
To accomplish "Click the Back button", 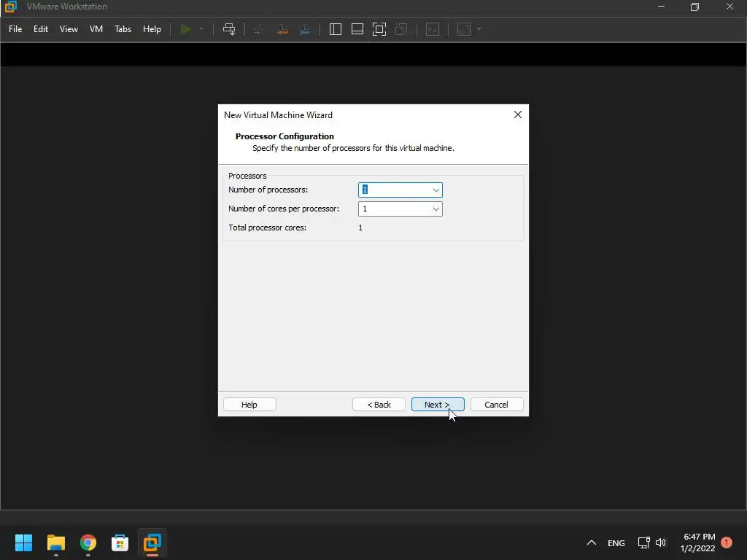I will coord(379,404).
